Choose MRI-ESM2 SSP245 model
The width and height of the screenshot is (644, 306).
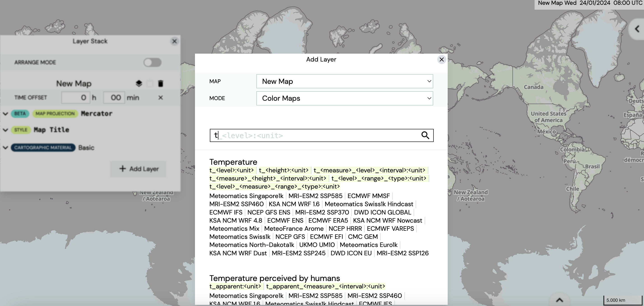coord(299,253)
